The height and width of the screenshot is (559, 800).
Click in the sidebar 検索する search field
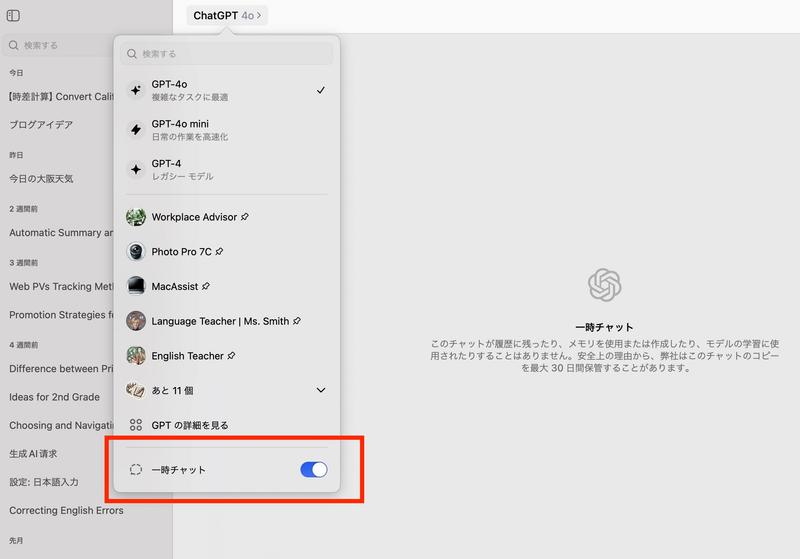point(57,45)
